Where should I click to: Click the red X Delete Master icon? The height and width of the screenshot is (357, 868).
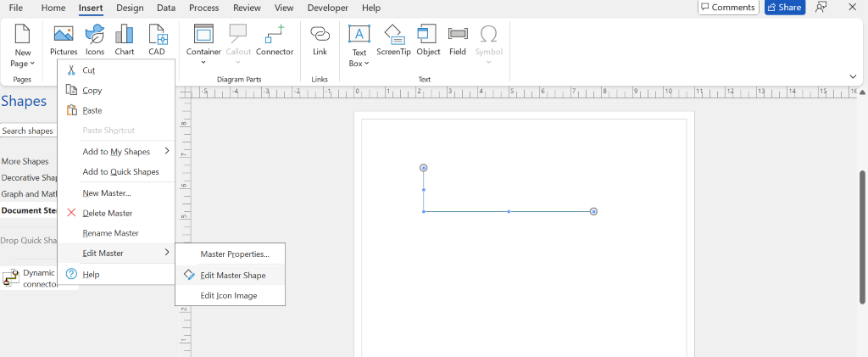pos(71,213)
